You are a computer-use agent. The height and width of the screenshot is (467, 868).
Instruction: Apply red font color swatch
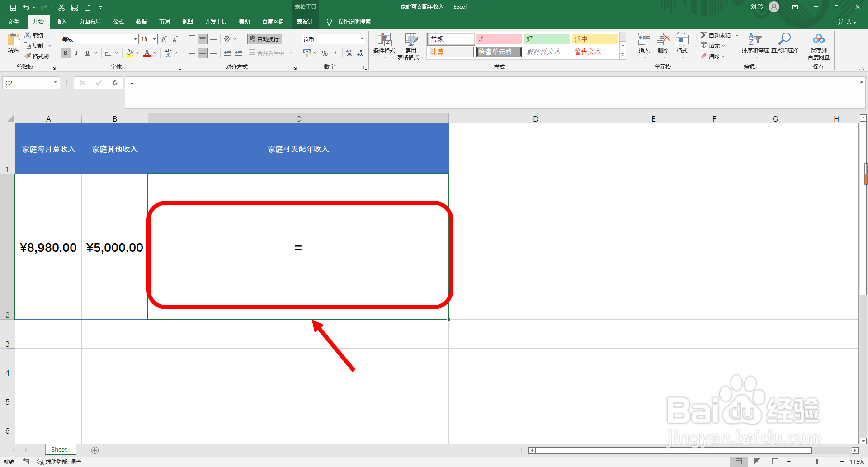click(x=147, y=53)
